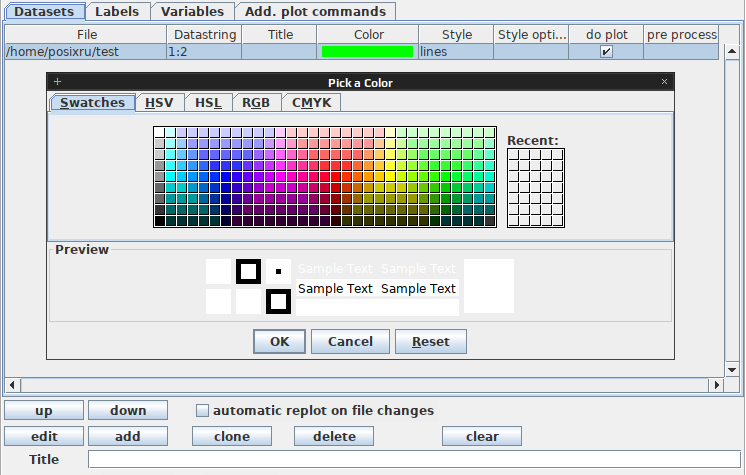Click the Style column header

457,35
